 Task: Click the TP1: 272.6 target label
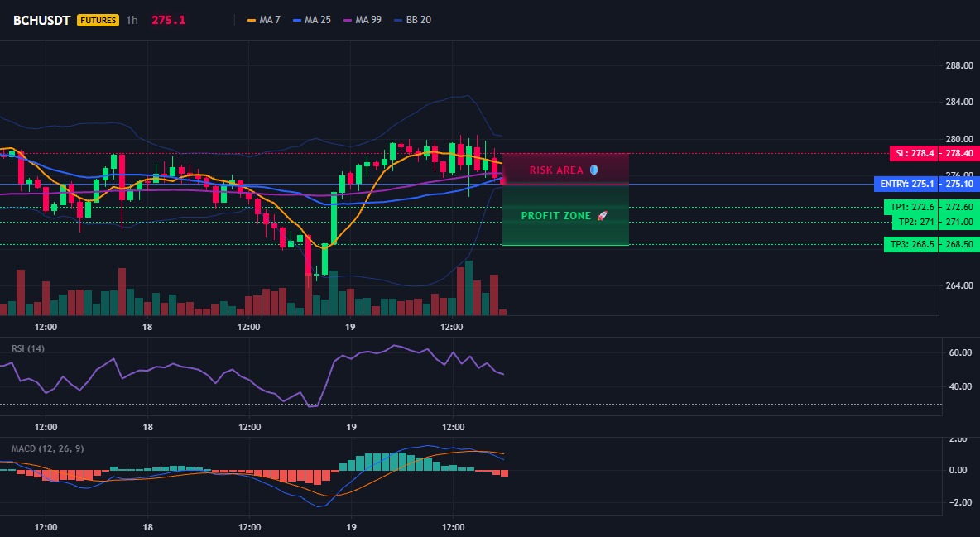(x=912, y=207)
